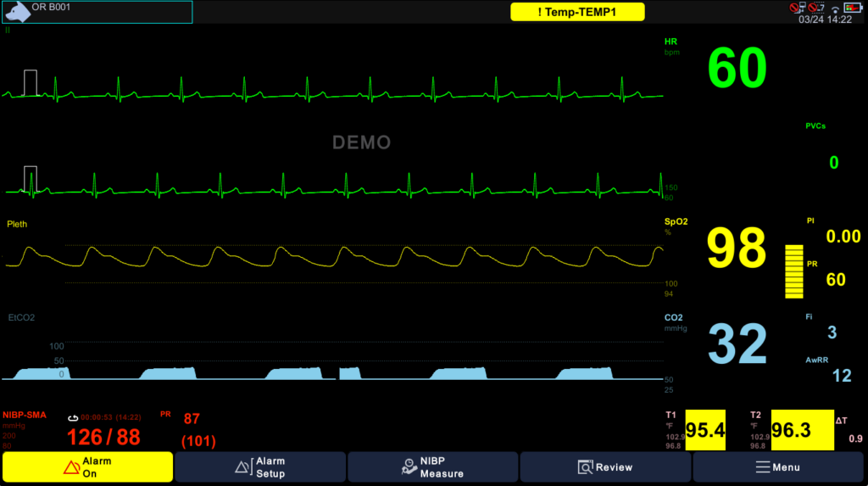The height and width of the screenshot is (486, 868).
Task: Select NIBP pulse rate value 87
Action: (192, 419)
